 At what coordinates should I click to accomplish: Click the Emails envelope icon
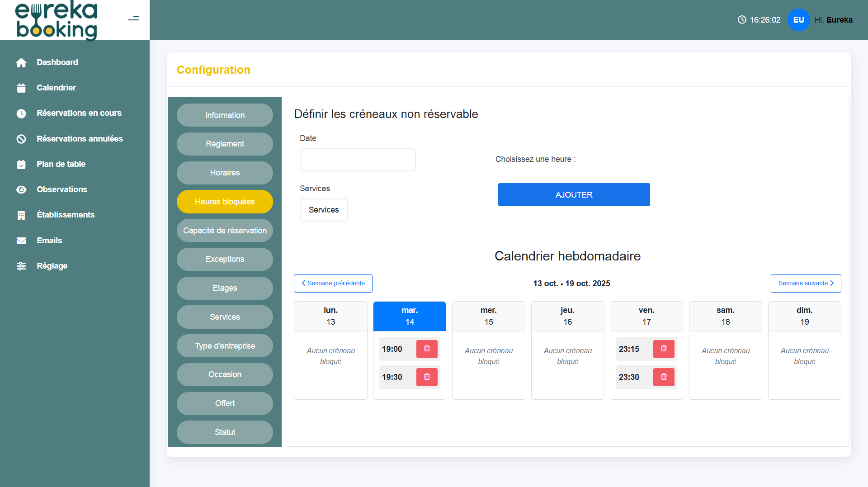pos(21,241)
